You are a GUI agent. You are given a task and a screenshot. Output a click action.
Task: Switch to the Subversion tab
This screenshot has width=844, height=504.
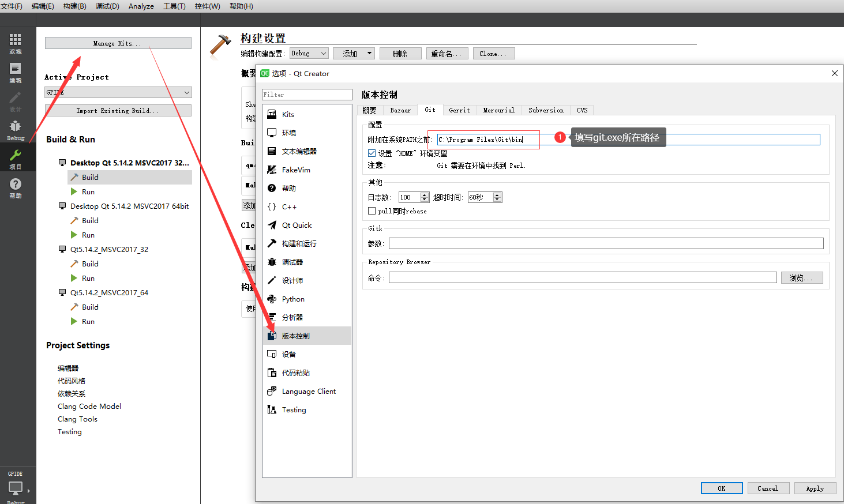pyautogui.click(x=546, y=110)
